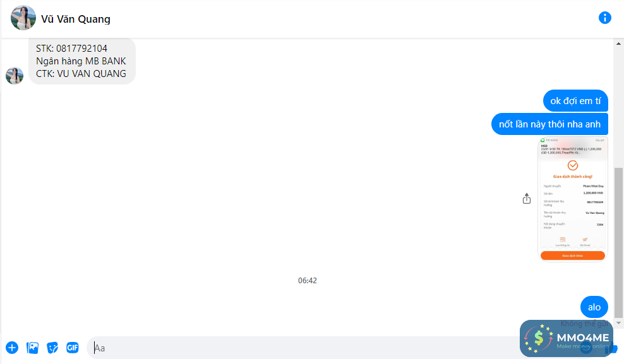
Task: Click the scrollbar up arrow
Action: (x=618, y=44)
